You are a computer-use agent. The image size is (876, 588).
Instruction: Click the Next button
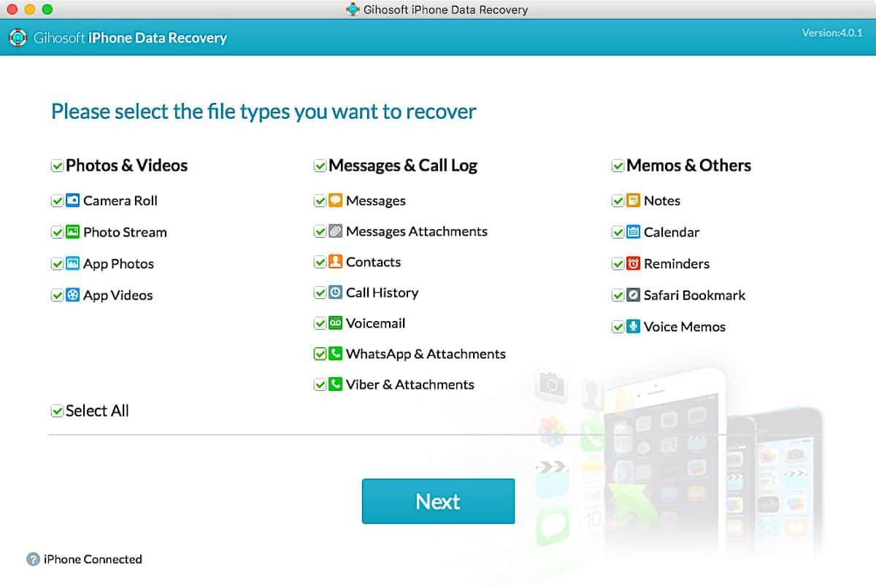[438, 501]
